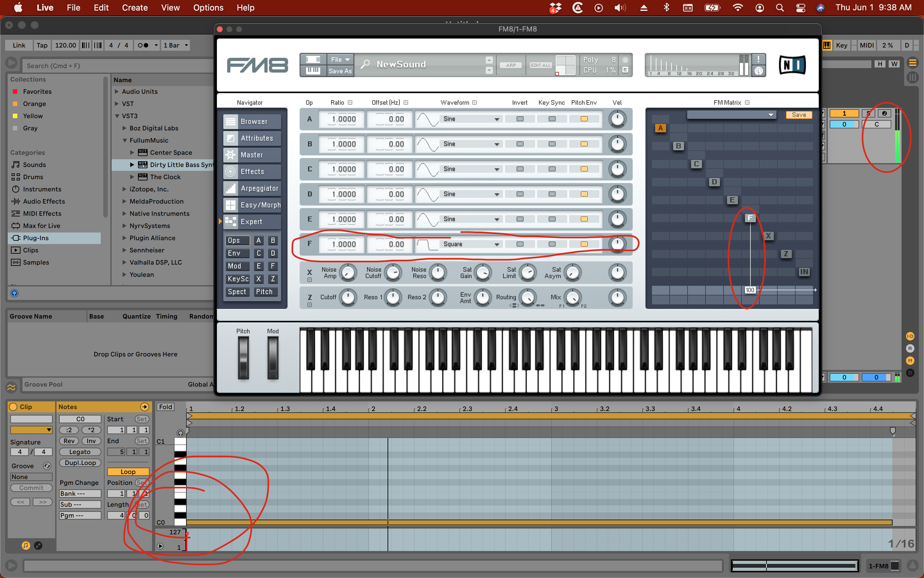
Task: Open the FM Matrix preset dropdown
Action: [731, 115]
